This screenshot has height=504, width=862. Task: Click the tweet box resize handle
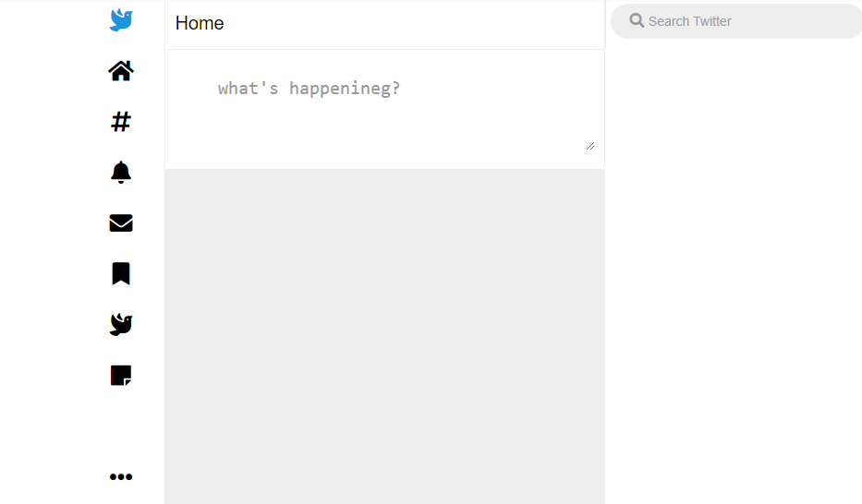(x=590, y=146)
